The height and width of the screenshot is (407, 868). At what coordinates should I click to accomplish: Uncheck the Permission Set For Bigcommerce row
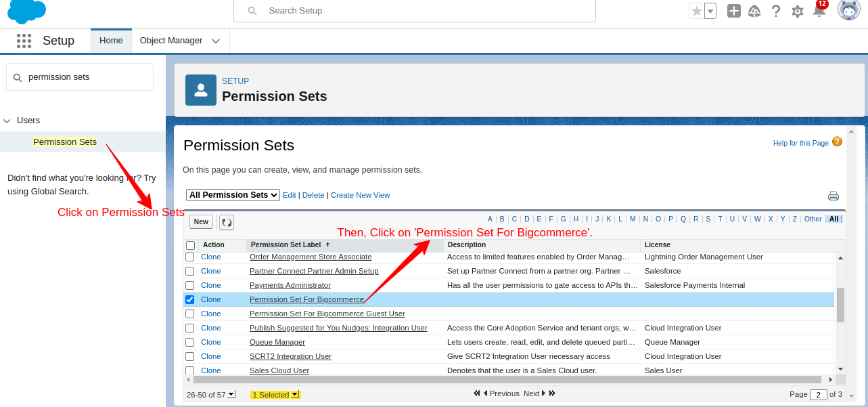point(190,300)
